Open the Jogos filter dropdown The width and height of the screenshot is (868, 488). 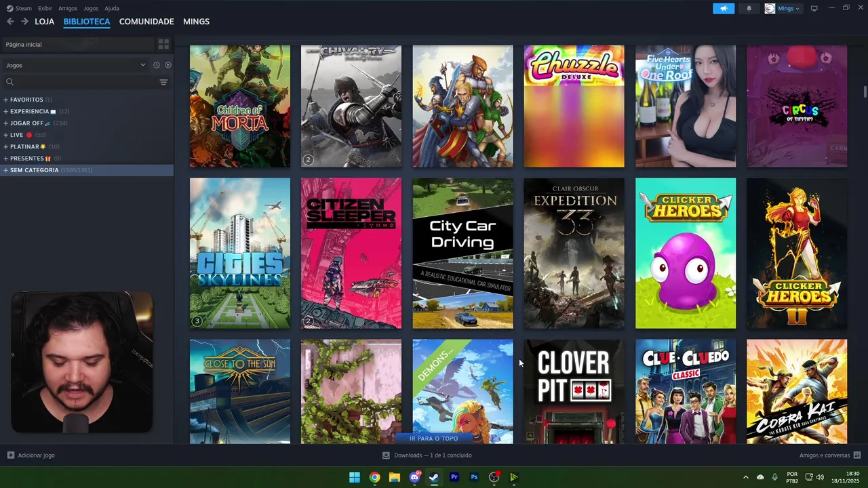(x=75, y=65)
